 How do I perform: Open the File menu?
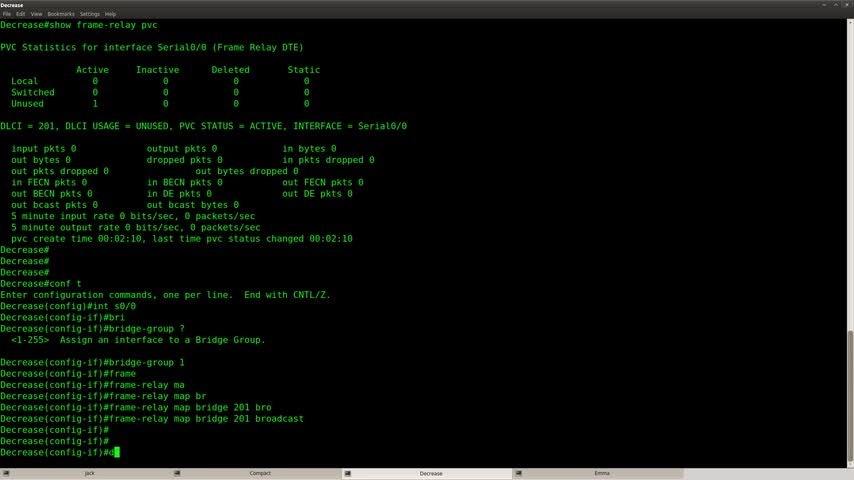pyautogui.click(x=7, y=14)
